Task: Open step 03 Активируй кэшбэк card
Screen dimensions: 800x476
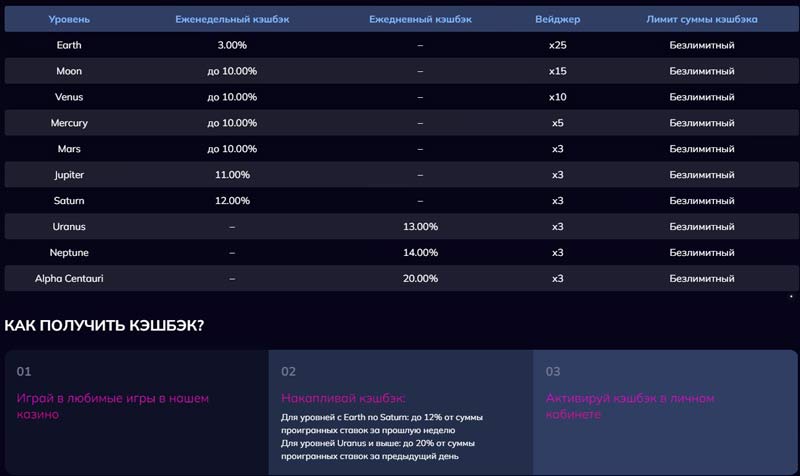Action: click(x=665, y=405)
